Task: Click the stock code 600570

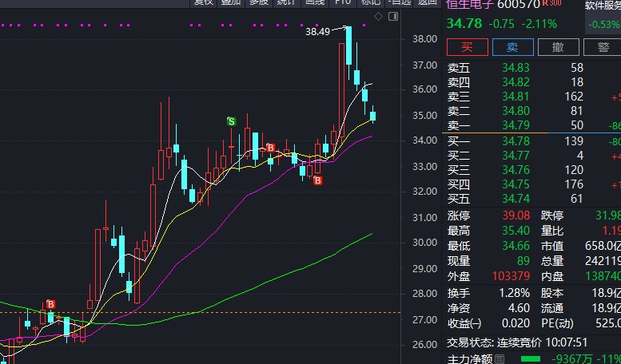Action: pos(519,4)
